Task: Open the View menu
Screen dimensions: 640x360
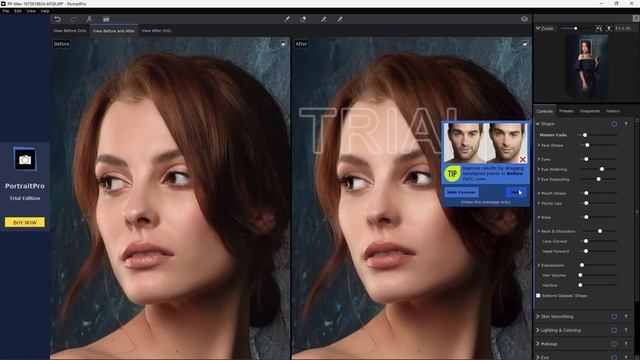Action: (31, 11)
